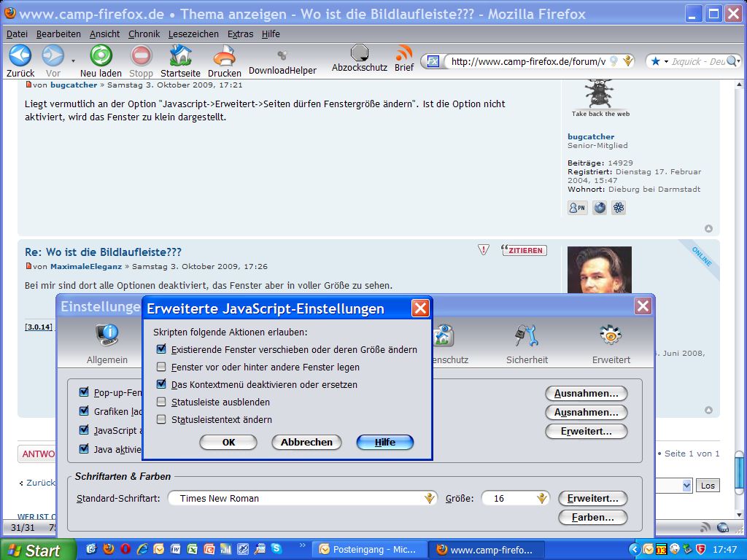Toggle the Pop-up-Fenster checkbox
747x560 pixels.
(x=85, y=392)
